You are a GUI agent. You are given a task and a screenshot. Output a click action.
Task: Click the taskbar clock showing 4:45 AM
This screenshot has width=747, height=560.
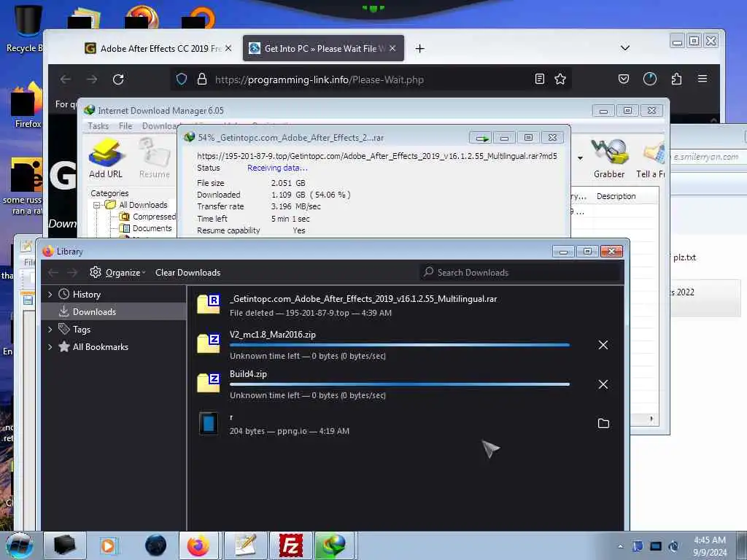click(709, 546)
